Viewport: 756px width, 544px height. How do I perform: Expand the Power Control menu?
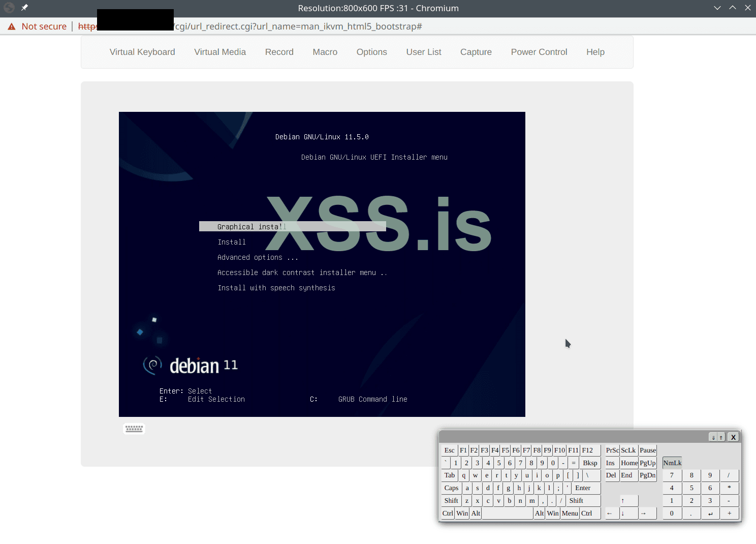tap(539, 52)
